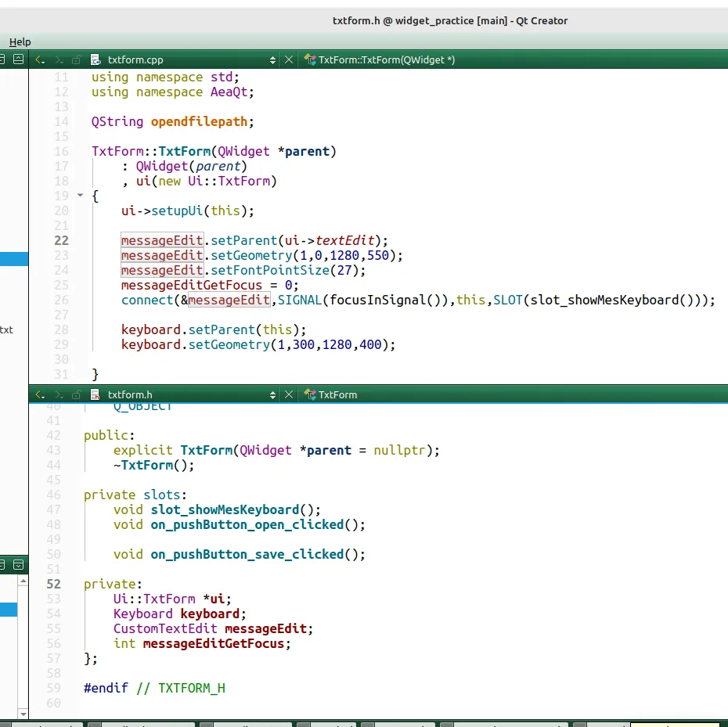Click 'on_pushButton_save_clicked' on line 50
This screenshot has height=727, width=728.
[x=247, y=554]
